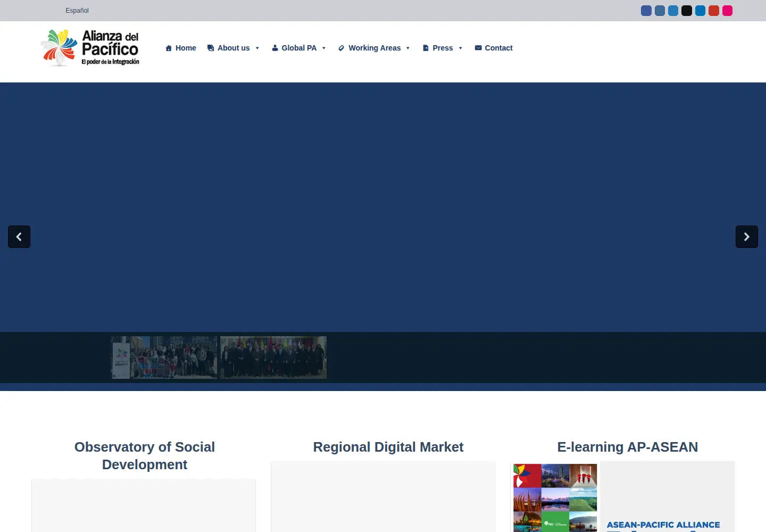This screenshot has width=766, height=532.
Task: Open Observatory of Social Development heading
Action: click(145, 456)
